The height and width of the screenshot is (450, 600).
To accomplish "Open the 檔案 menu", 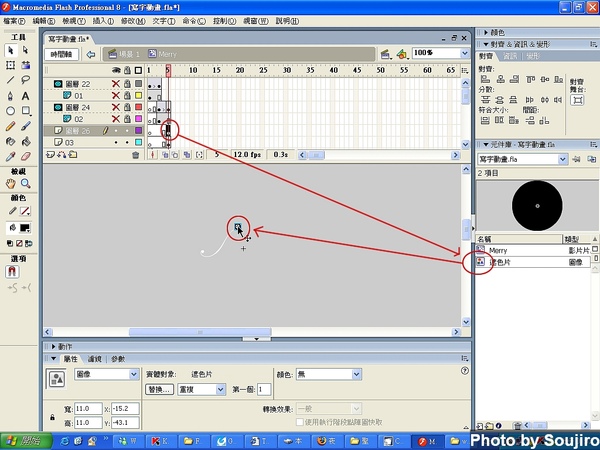I will click(14, 21).
